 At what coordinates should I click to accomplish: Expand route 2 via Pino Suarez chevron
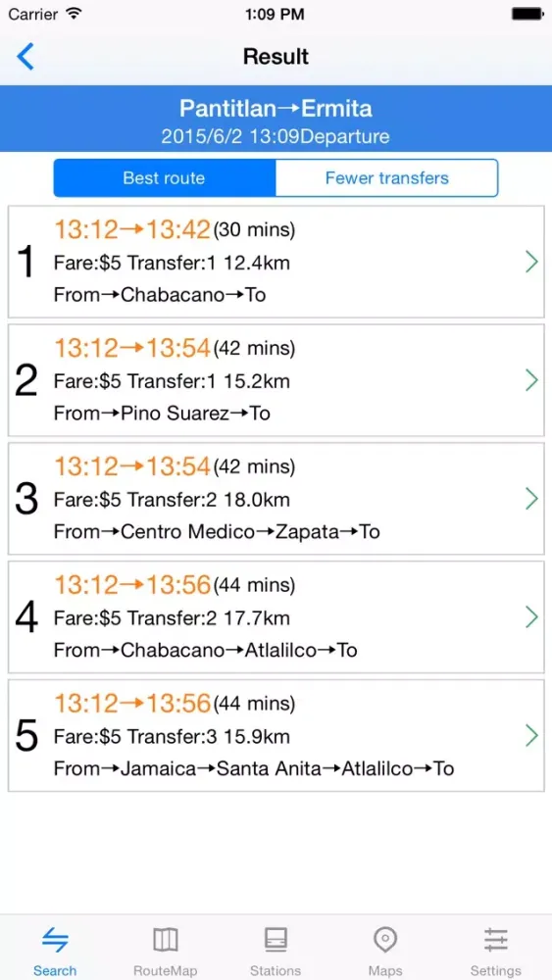[531, 380]
